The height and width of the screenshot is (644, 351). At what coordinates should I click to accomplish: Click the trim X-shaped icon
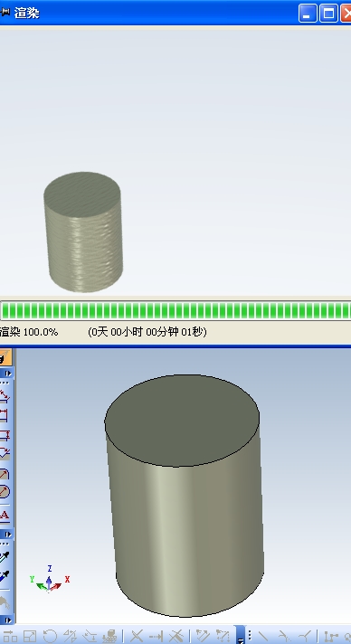(x=137, y=636)
